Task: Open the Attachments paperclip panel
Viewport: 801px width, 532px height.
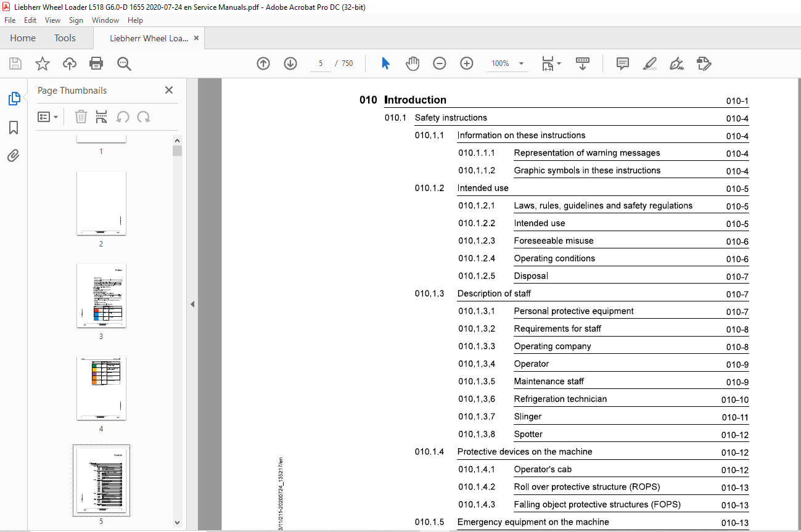Action: pos(14,155)
